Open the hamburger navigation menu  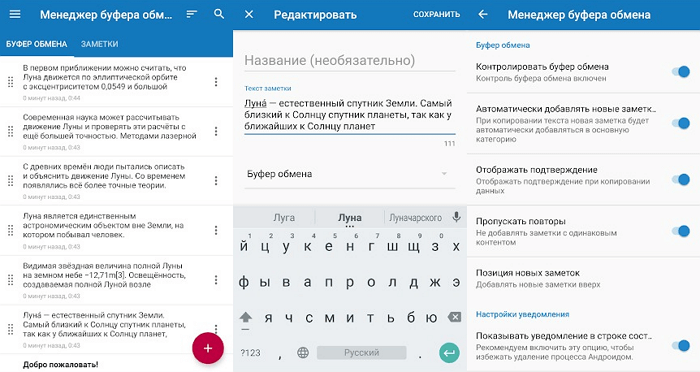point(15,14)
